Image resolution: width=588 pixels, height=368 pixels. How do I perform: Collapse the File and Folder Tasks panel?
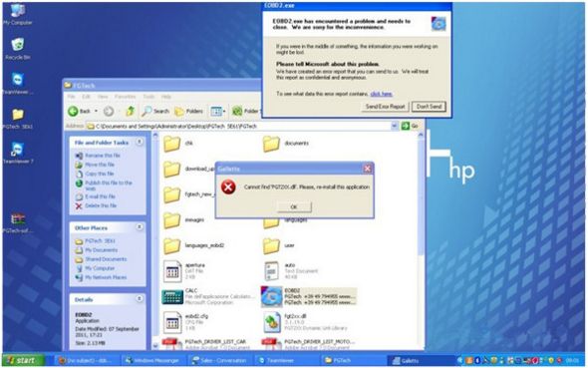tap(140, 143)
